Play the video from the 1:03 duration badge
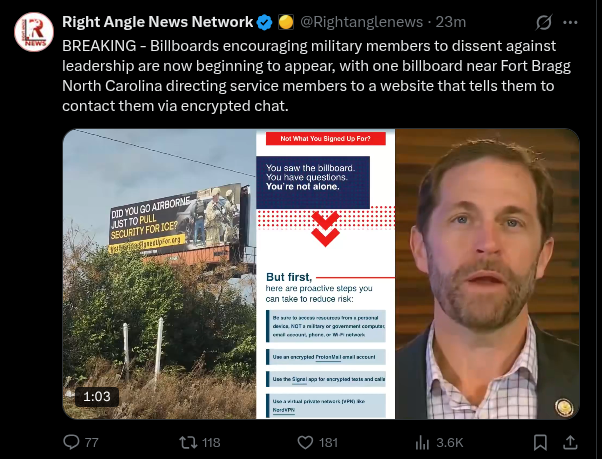Image resolution: width=602 pixels, height=459 pixels. pos(97,396)
